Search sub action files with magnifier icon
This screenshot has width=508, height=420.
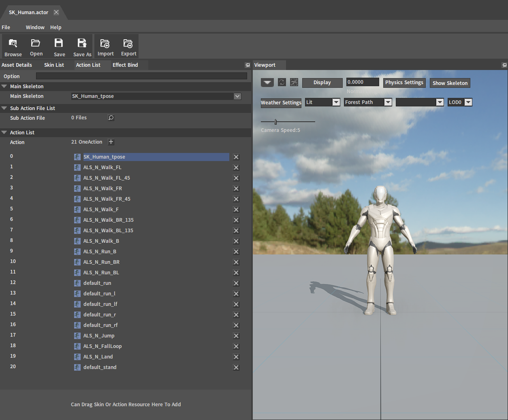point(111,118)
